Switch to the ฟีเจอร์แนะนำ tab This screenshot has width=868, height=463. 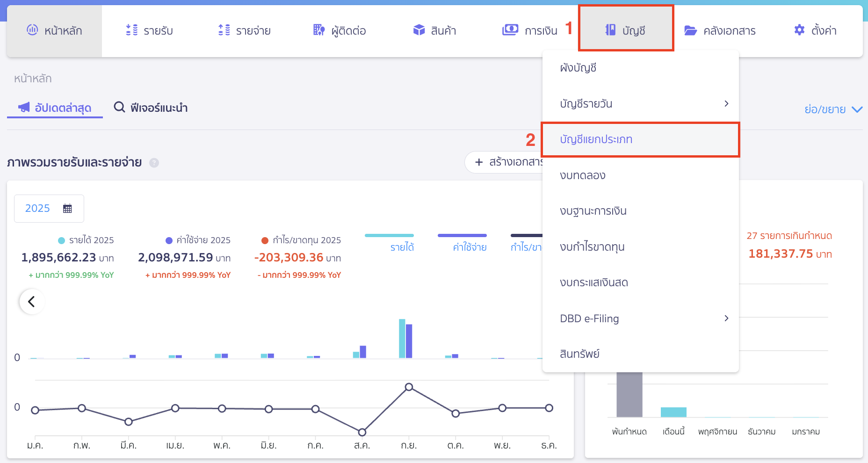[x=151, y=108]
